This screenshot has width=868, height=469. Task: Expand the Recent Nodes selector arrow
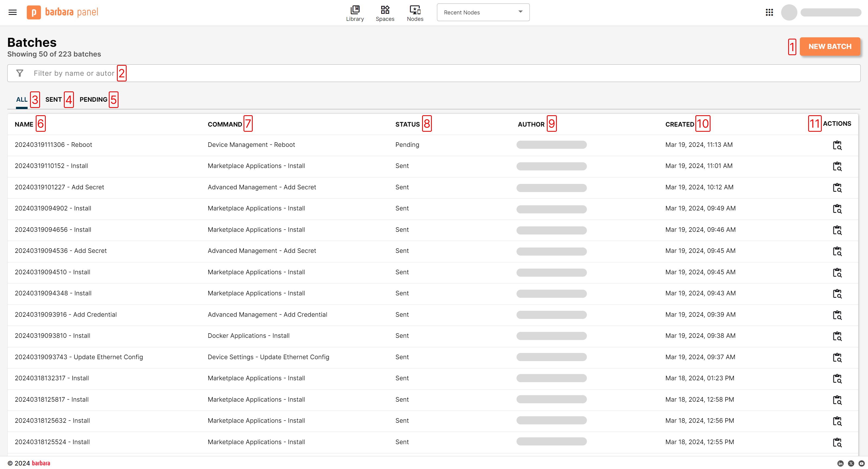pyautogui.click(x=520, y=12)
